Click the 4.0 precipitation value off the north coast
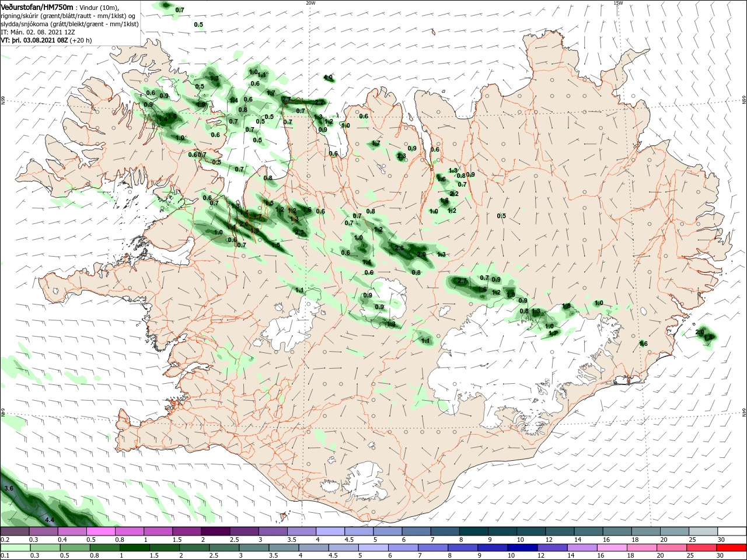Screen dimensions: 747x560 (328, 77)
